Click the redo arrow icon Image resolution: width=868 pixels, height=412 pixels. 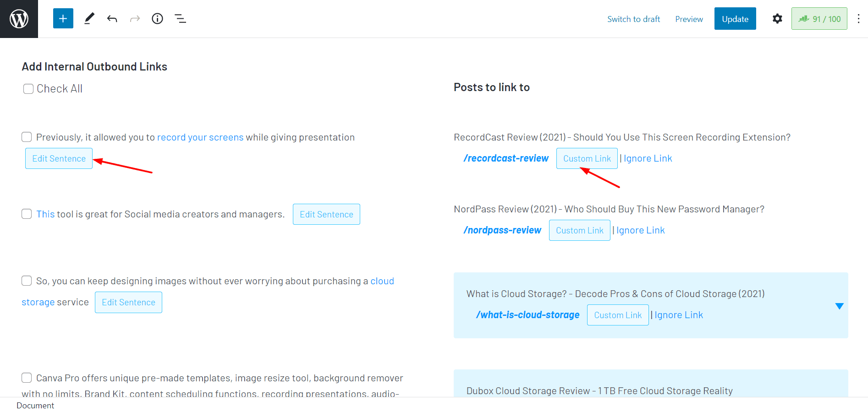pyautogui.click(x=135, y=19)
